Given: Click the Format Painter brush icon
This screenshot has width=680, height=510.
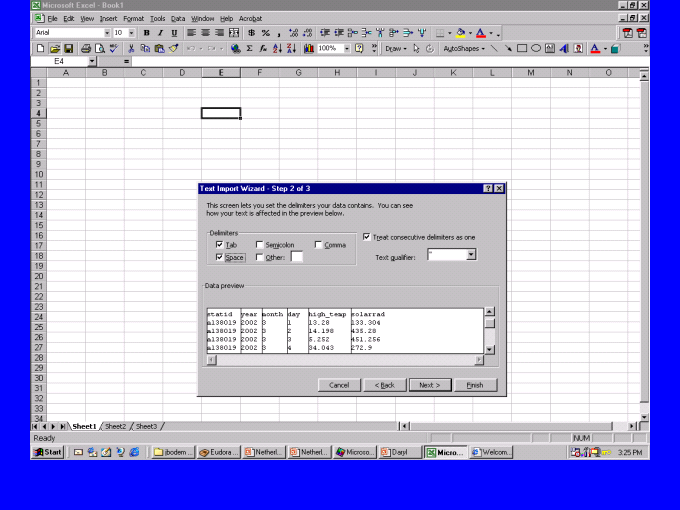Looking at the screenshot, I should click(x=173, y=49).
